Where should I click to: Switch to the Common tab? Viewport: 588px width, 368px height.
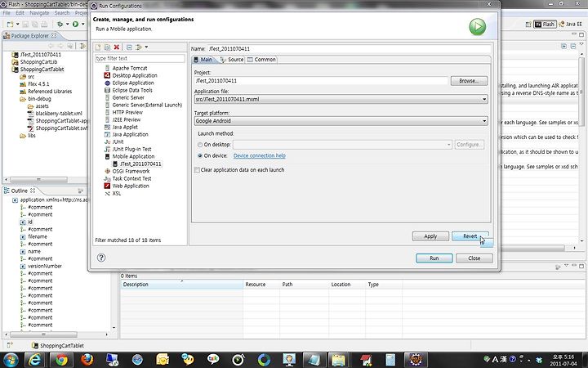point(261,60)
